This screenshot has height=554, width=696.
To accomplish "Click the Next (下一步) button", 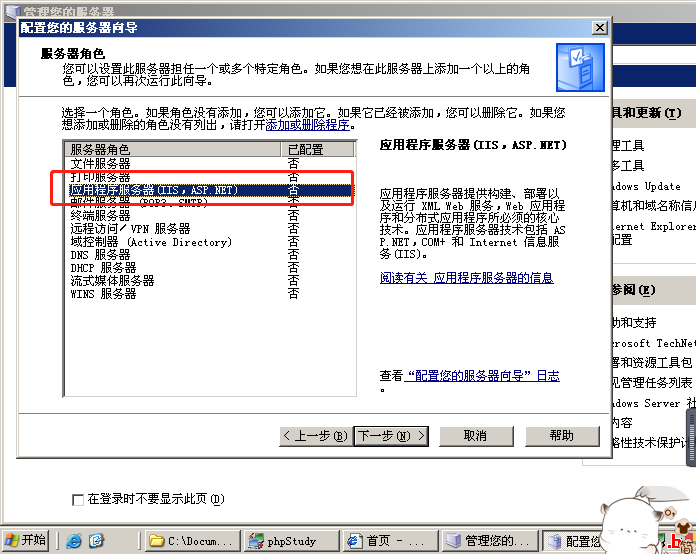I will [391, 436].
